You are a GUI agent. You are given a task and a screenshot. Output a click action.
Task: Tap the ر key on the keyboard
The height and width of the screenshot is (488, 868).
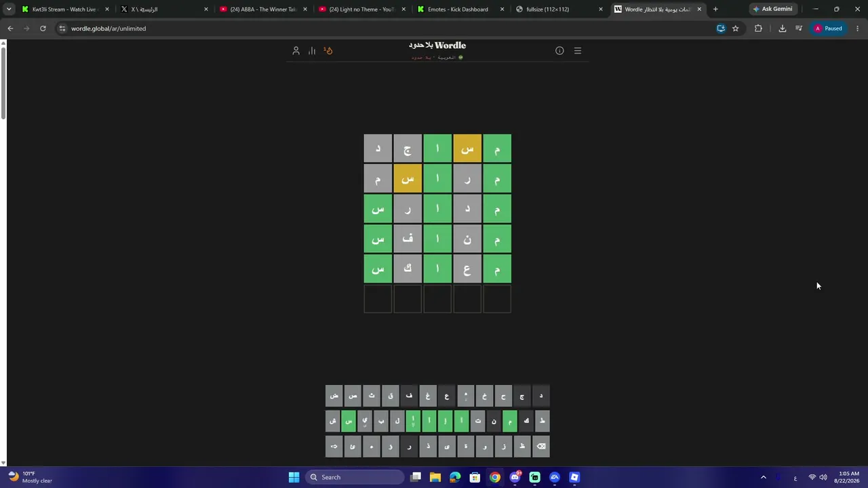point(410,446)
